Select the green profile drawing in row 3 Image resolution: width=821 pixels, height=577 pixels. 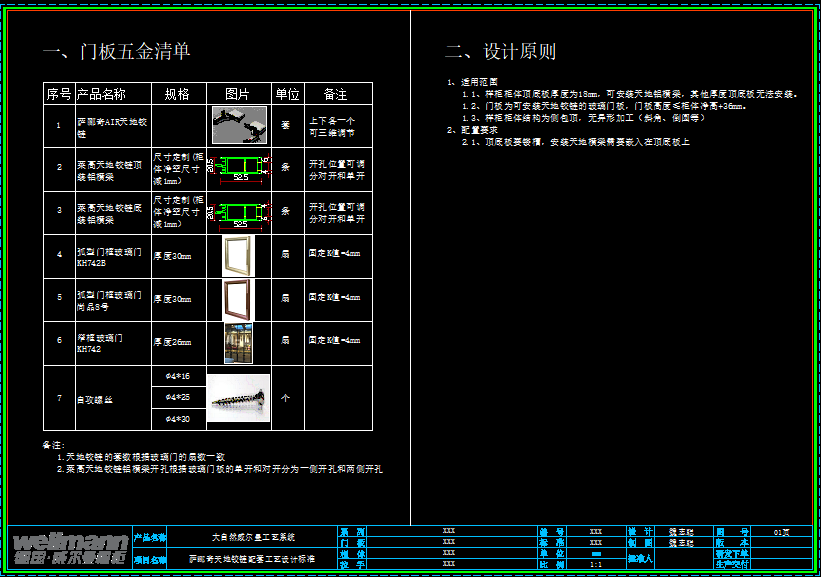click(239, 212)
